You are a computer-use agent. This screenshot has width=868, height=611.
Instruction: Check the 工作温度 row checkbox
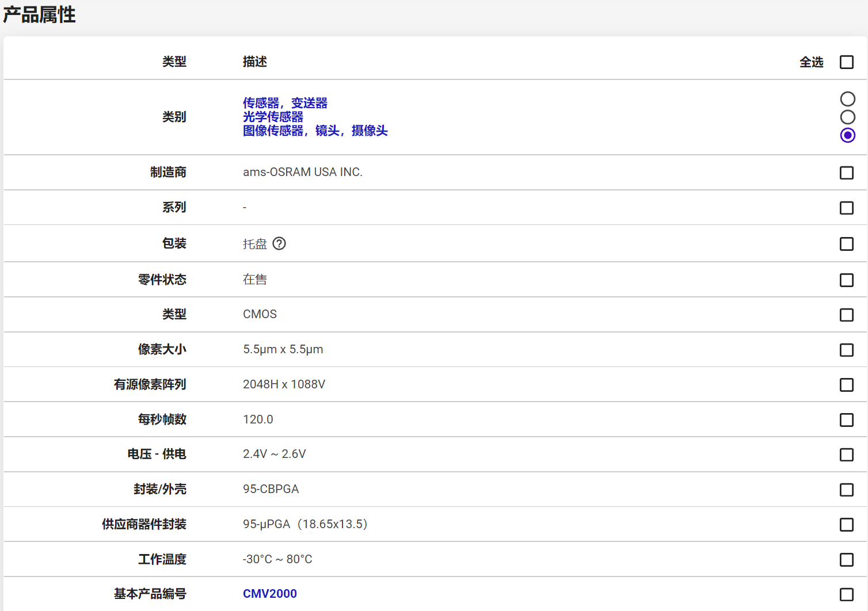[x=846, y=560]
